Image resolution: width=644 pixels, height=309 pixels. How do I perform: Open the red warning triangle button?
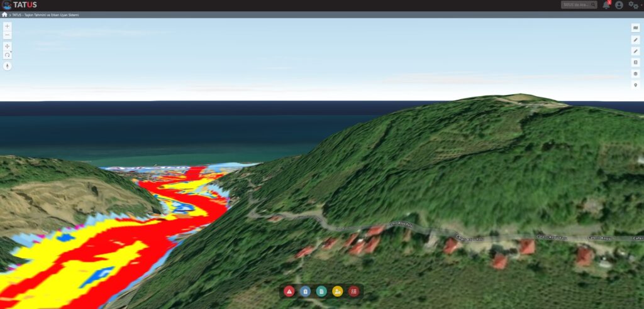point(289,291)
